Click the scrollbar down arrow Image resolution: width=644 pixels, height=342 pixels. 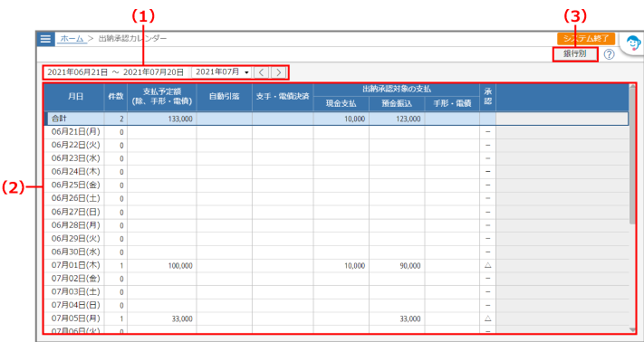point(632,329)
